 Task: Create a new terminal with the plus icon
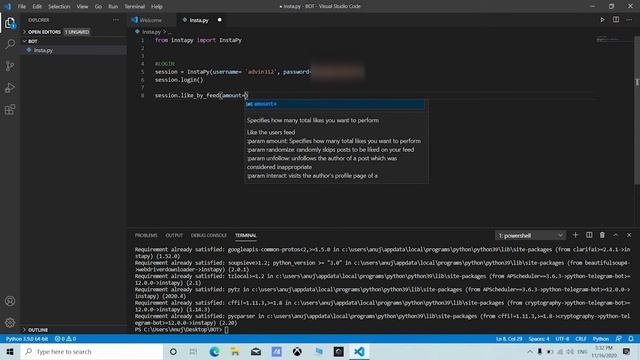(x=576, y=235)
